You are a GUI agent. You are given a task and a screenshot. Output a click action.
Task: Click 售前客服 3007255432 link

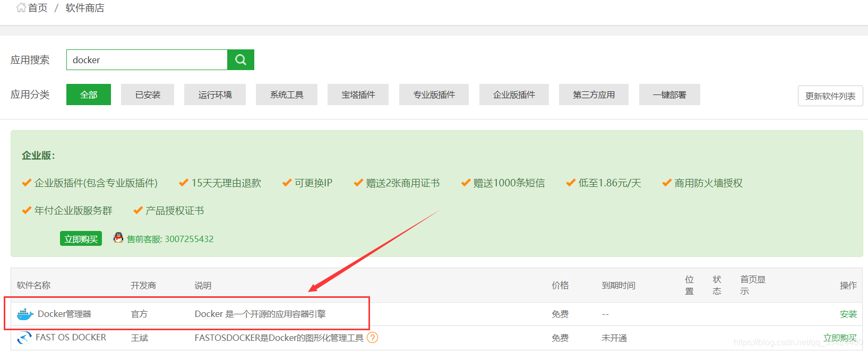click(170, 239)
